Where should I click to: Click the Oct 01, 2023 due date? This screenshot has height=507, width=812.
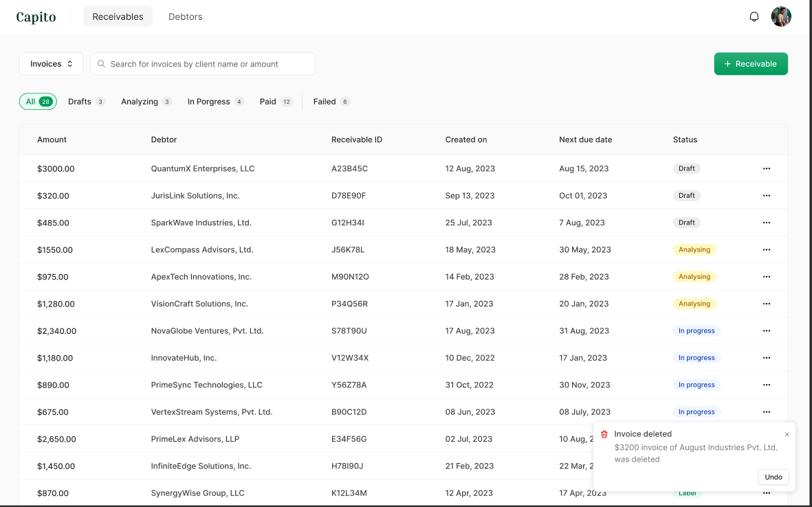583,196
